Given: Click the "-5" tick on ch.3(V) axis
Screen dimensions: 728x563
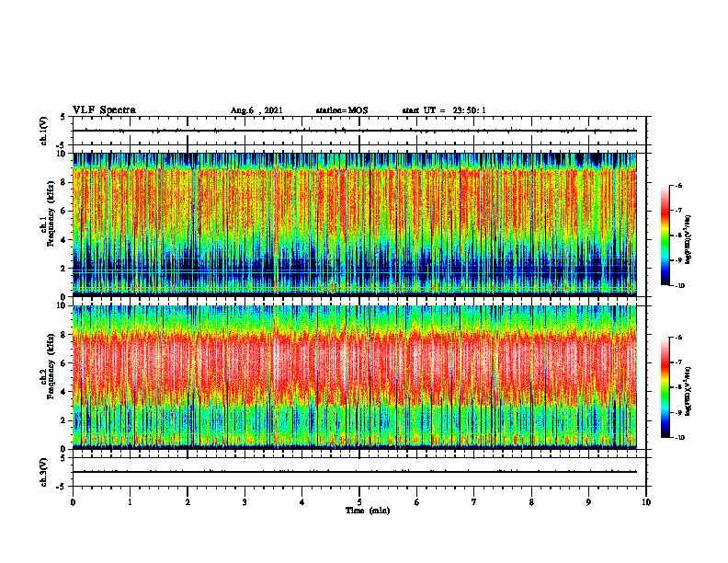Looking at the screenshot, I should tap(61, 487).
